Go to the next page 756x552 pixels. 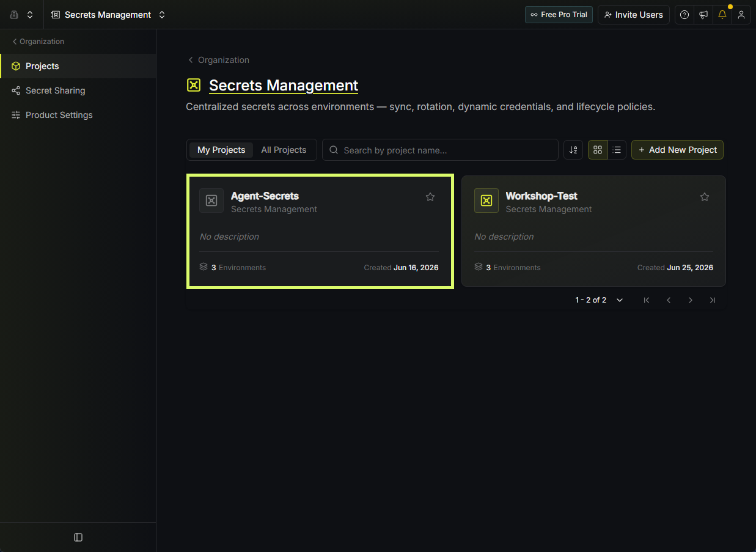coord(691,300)
